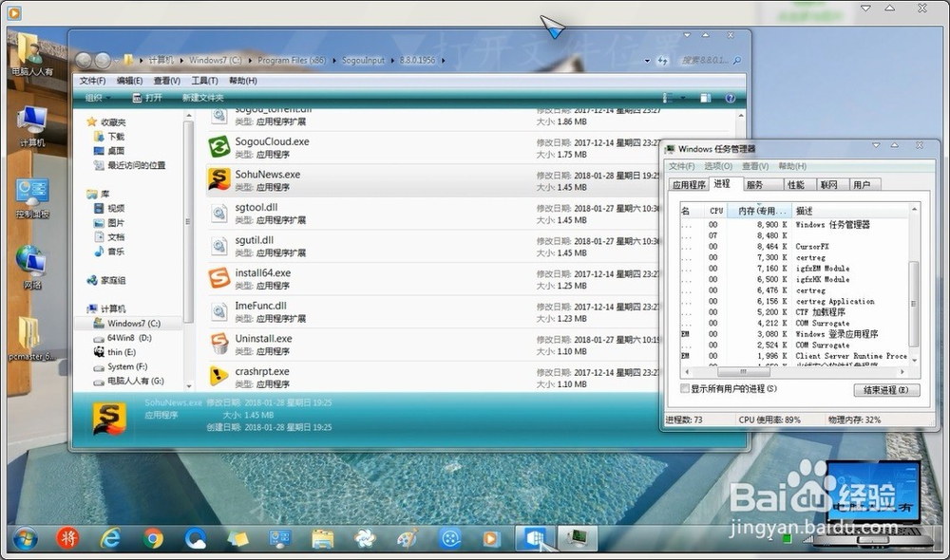This screenshot has width=950, height=560.
Task: Open the pcmaster folder desktop icon
Action: [x=31, y=339]
